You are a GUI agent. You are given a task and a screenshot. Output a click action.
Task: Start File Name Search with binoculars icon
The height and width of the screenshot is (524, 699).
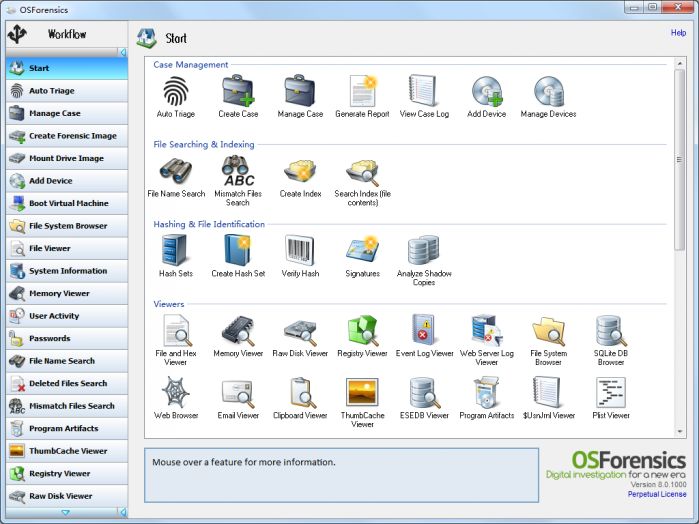tap(176, 172)
